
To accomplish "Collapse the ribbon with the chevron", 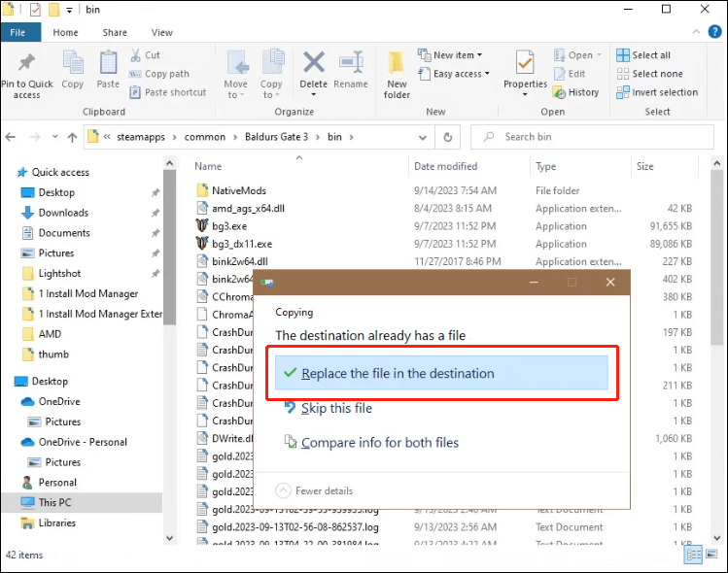I will [696, 32].
